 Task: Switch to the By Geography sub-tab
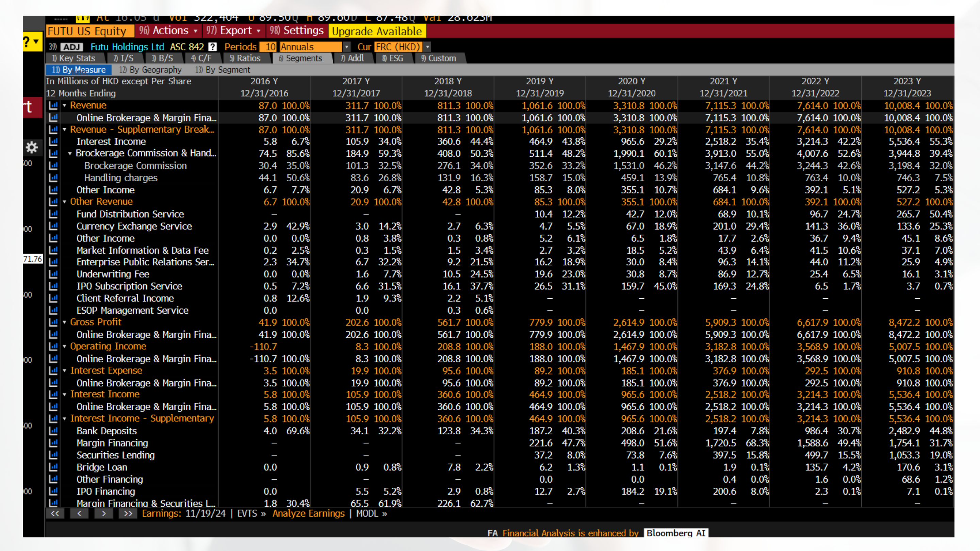(151, 70)
